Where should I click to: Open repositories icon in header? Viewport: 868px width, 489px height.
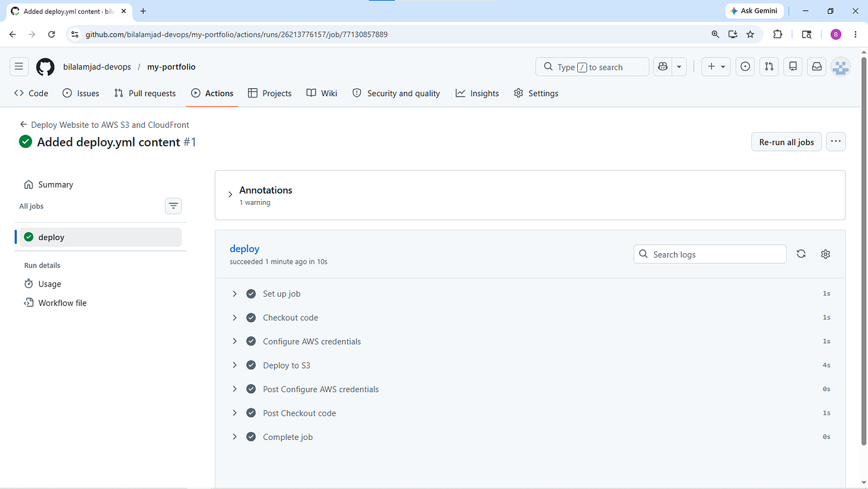click(793, 66)
